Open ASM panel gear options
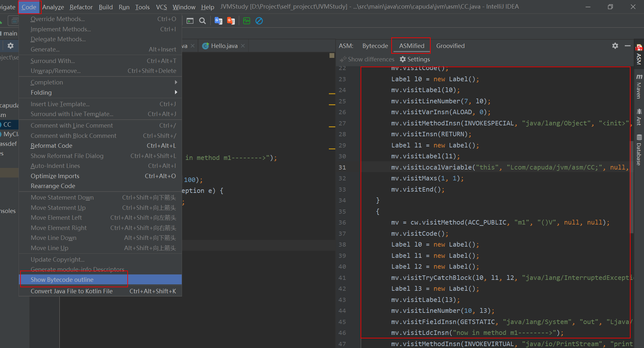Image resolution: width=644 pixels, height=348 pixels. click(x=615, y=46)
